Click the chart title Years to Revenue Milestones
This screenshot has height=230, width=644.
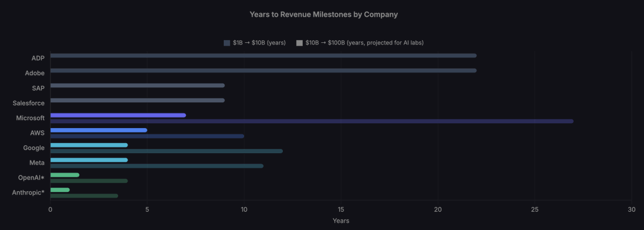[x=324, y=14]
